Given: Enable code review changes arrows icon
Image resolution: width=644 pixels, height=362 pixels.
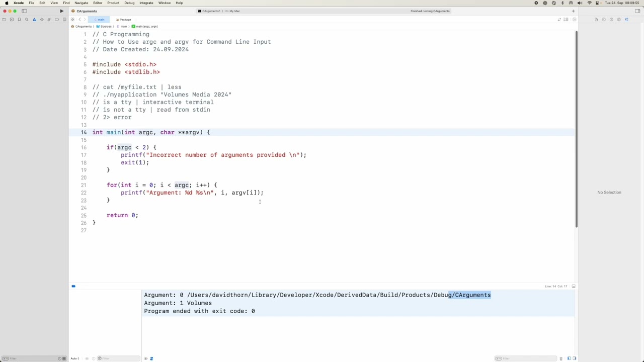Looking at the screenshot, I should coord(559,20).
